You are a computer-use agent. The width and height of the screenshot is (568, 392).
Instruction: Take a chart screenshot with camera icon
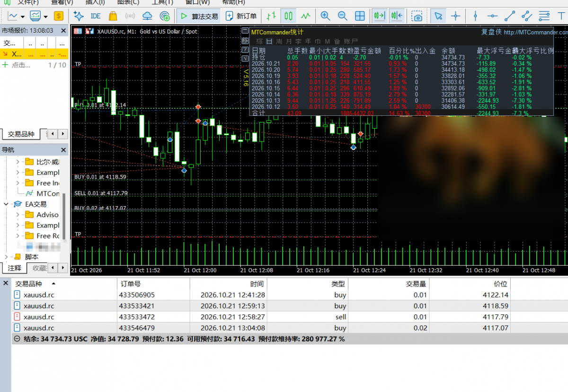point(417,16)
